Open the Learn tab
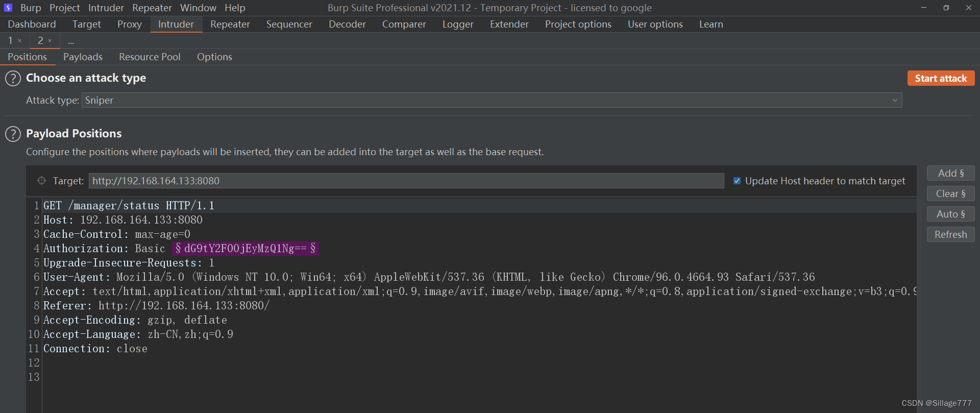 click(x=711, y=24)
